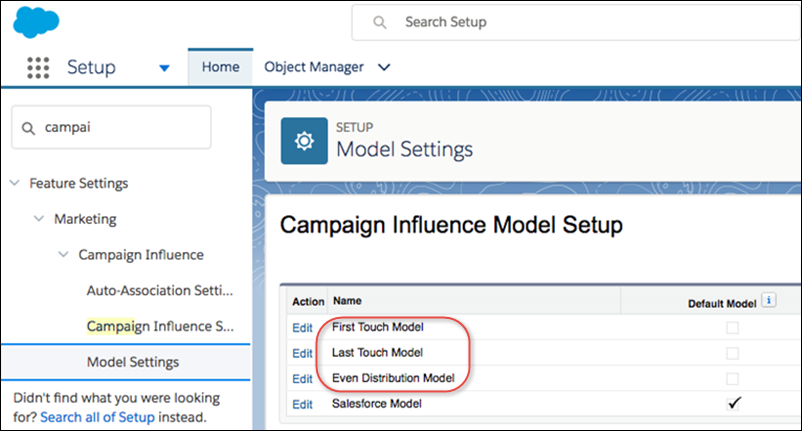Screen dimensions: 802x431
Task: Collapse the Marketing tree node
Action: pos(39,219)
